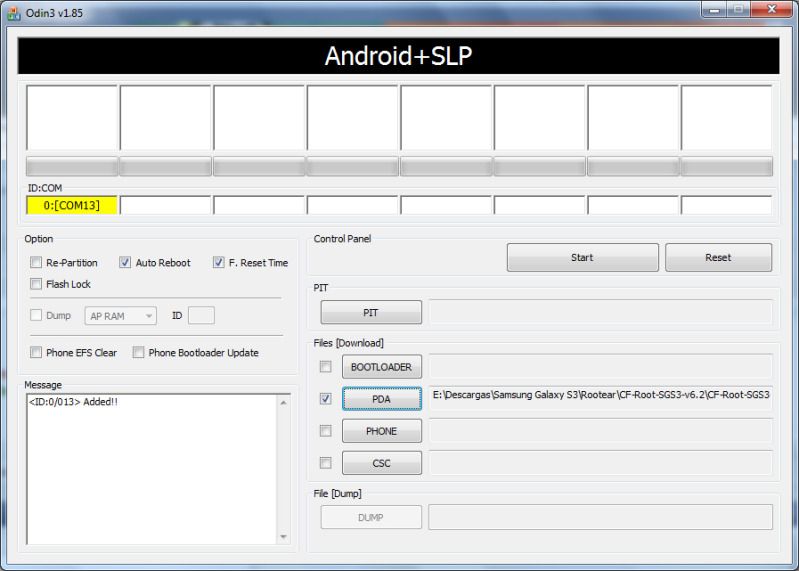Click the PDA file button
Image resolution: width=799 pixels, height=571 pixels.
[381, 399]
